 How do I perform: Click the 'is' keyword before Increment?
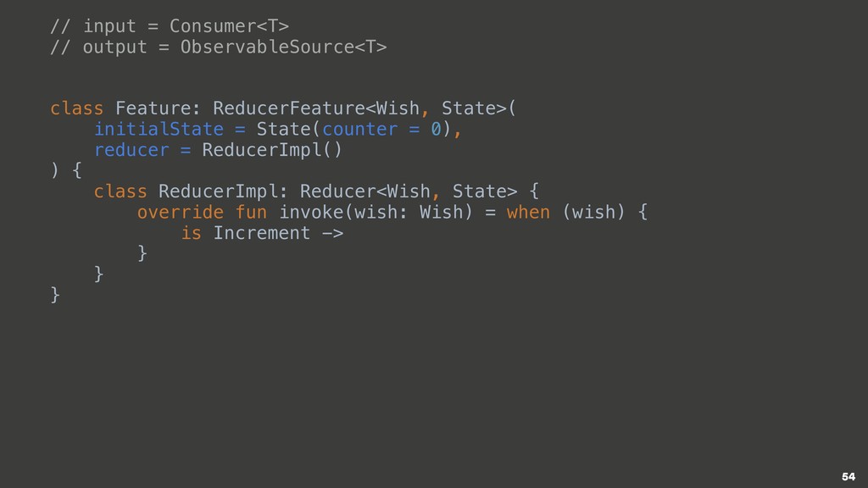click(191, 233)
